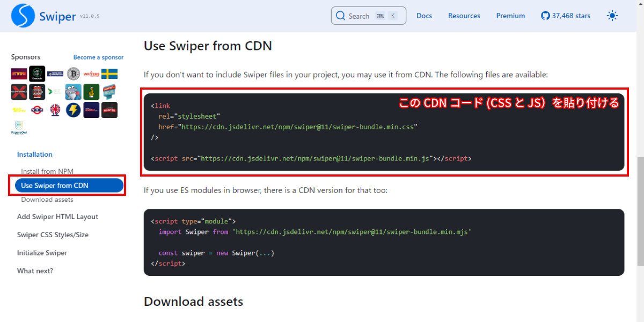Screen dimensions: 644x322
Task: Toggle the light/dark theme sun icon
Action: [x=612, y=16]
